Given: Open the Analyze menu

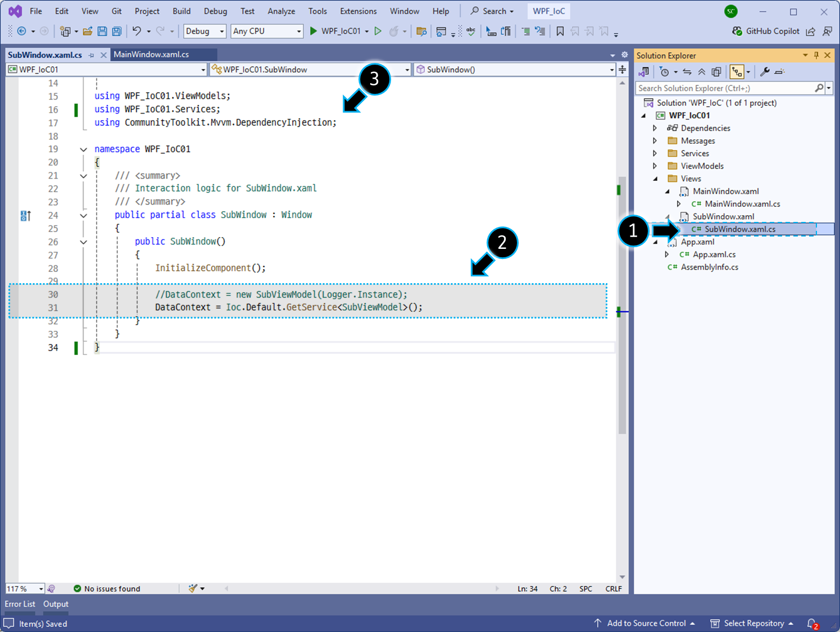Looking at the screenshot, I should click(x=281, y=11).
